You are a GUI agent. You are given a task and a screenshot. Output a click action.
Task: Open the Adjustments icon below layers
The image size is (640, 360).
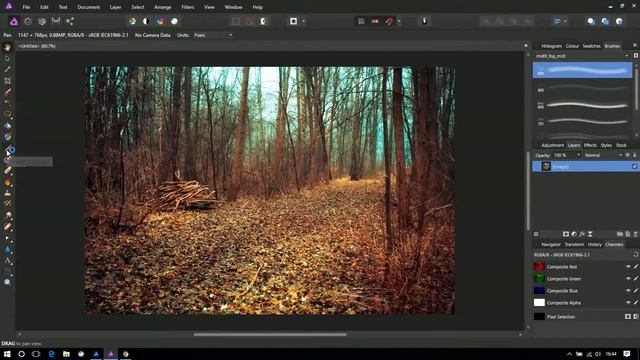pos(574,234)
